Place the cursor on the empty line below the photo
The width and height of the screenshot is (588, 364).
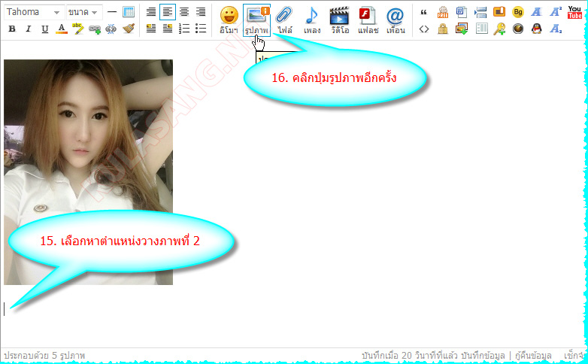point(5,309)
